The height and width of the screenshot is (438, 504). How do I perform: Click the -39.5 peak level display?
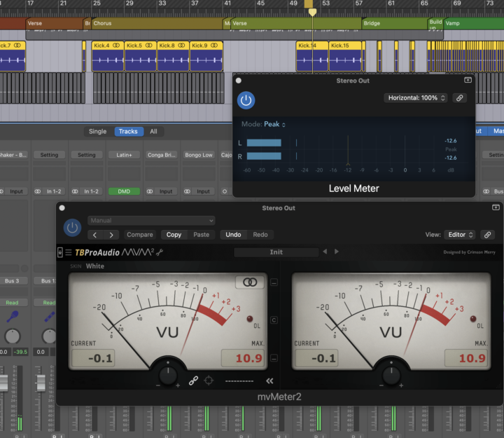(20, 352)
